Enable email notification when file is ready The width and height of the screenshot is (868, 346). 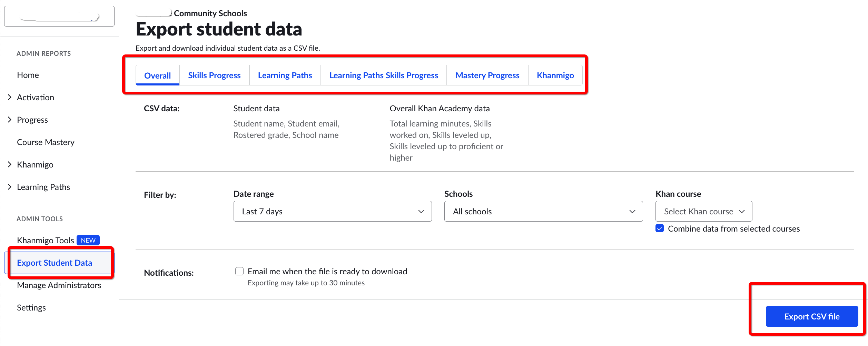point(239,272)
